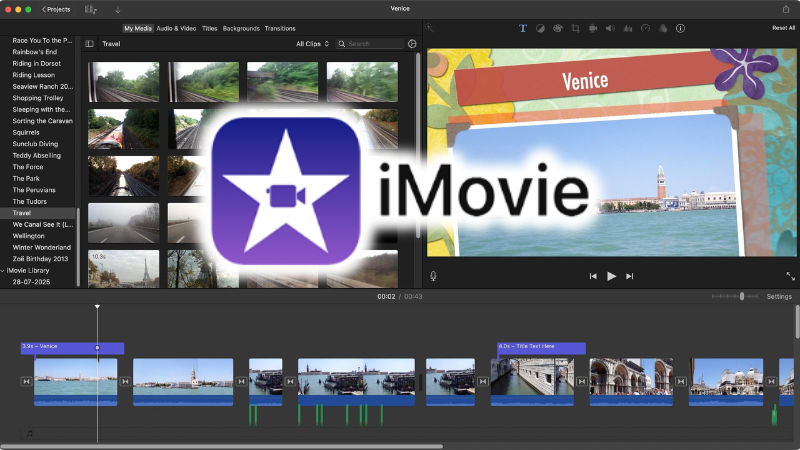This screenshot has height=450, width=800.
Task: Open the volume adjustment tool
Action: click(x=610, y=28)
